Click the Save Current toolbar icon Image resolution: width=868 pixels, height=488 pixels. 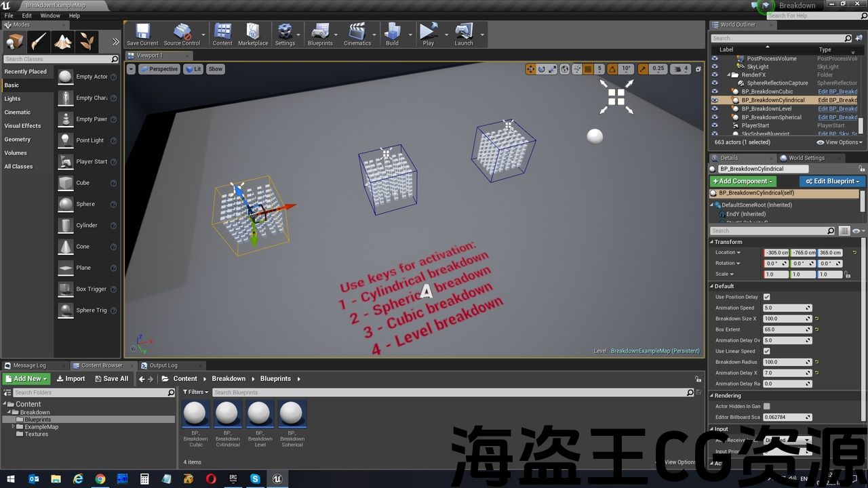tap(142, 35)
